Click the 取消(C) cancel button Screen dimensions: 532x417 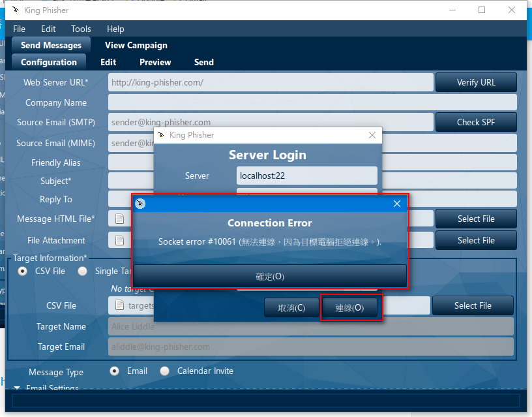click(x=291, y=307)
